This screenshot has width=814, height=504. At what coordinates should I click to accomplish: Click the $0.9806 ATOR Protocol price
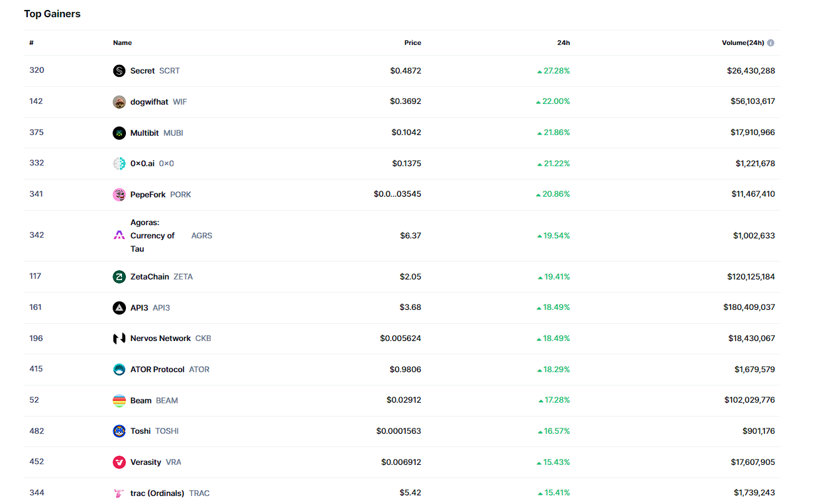[406, 369]
